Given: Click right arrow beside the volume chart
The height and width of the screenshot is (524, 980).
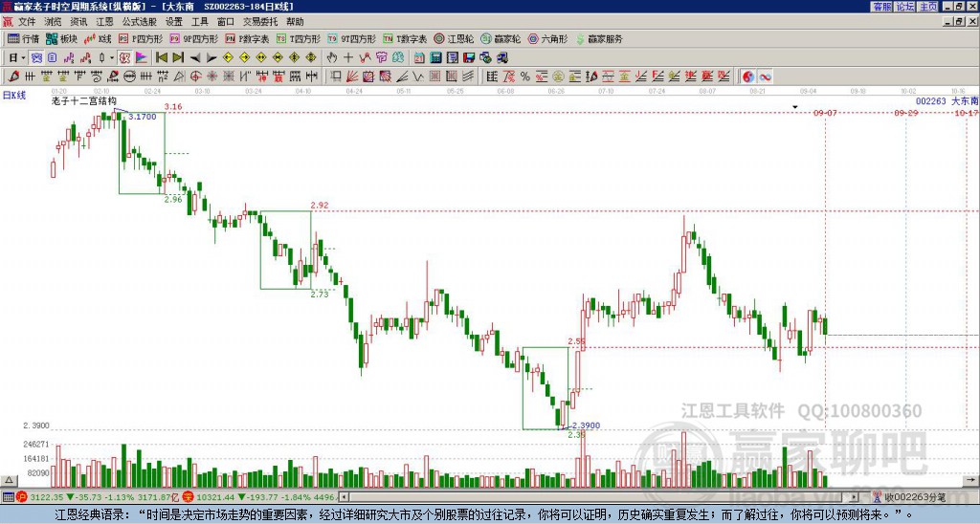Looking at the screenshot, I should point(970,480).
